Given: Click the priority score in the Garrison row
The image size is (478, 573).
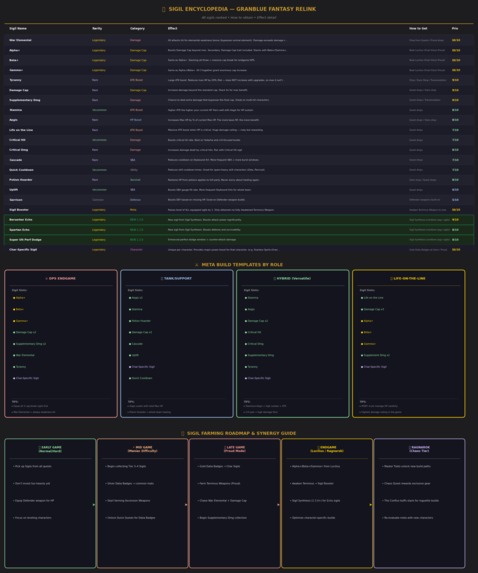Looking at the screenshot, I should pos(455,200).
